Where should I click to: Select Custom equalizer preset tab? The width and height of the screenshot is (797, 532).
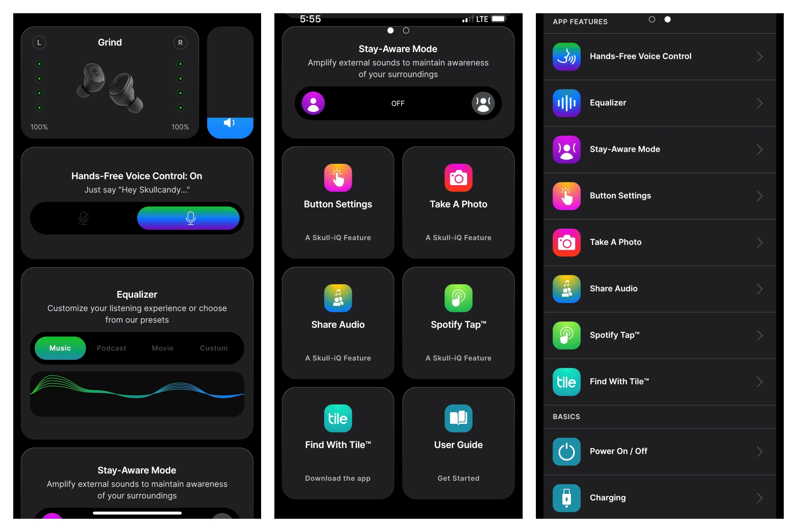[214, 347]
